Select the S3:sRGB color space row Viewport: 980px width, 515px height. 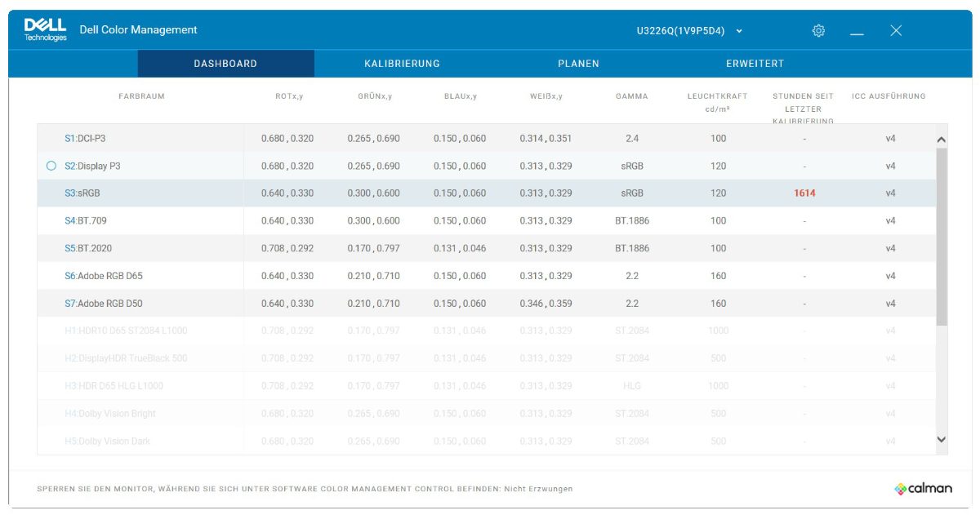(487, 193)
